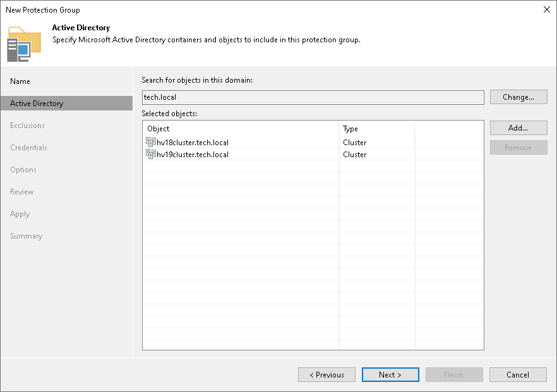Cancel the protection group wizard
Viewport: 557px width, 392px height.
click(518, 374)
